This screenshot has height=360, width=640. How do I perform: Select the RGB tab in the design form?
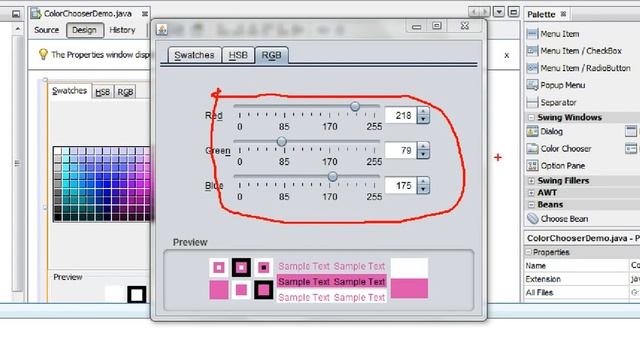click(125, 92)
